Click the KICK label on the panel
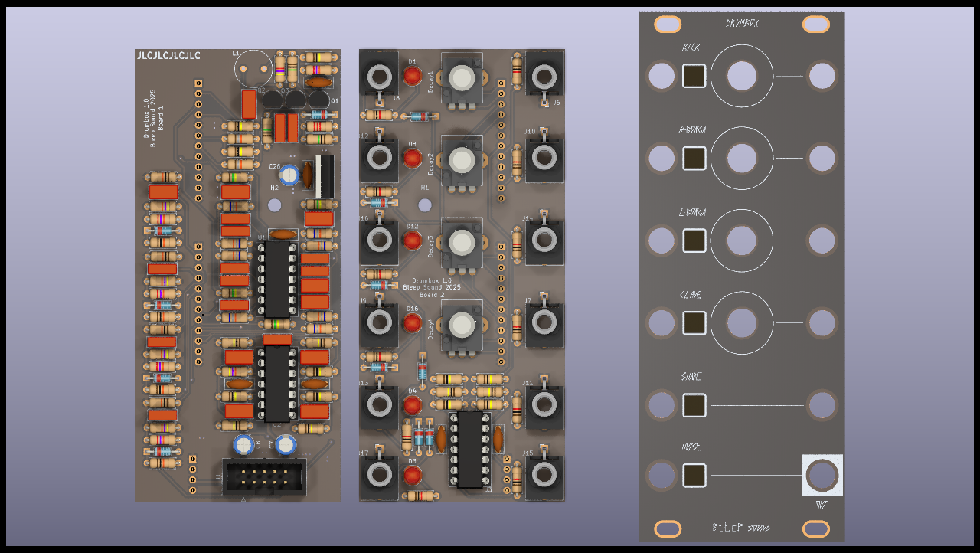 pos(691,47)
